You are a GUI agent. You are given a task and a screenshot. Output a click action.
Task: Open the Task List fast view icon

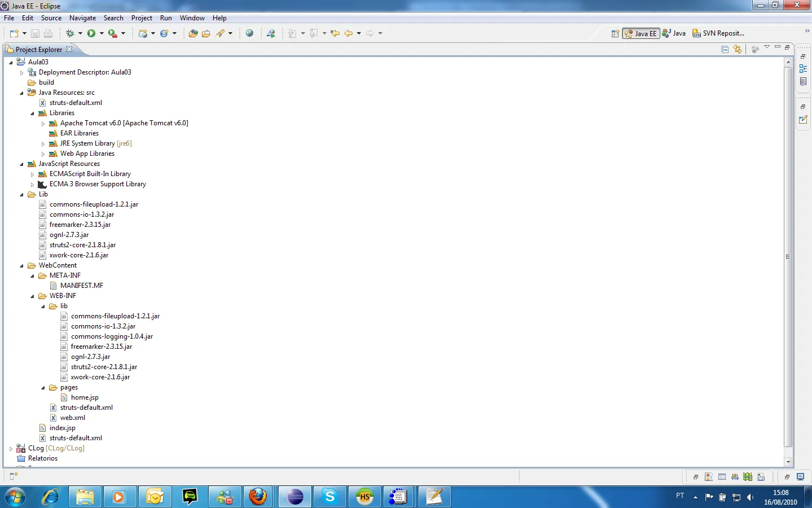[804, 82]
